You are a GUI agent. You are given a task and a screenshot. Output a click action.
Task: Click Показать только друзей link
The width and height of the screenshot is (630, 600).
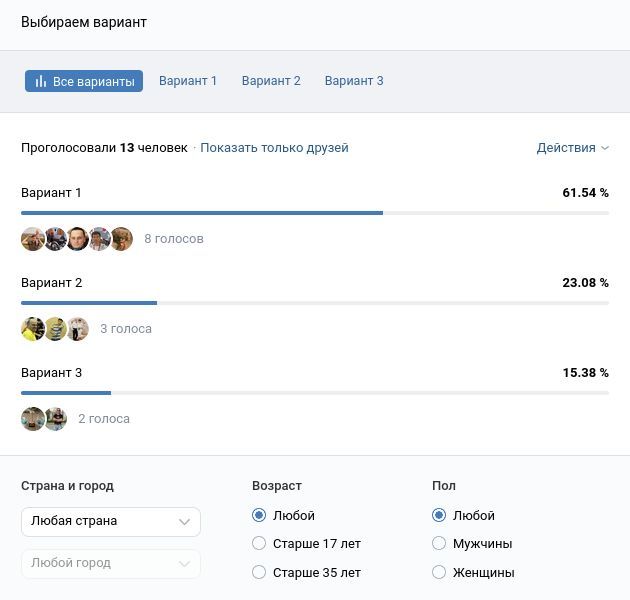click(274, 148)
